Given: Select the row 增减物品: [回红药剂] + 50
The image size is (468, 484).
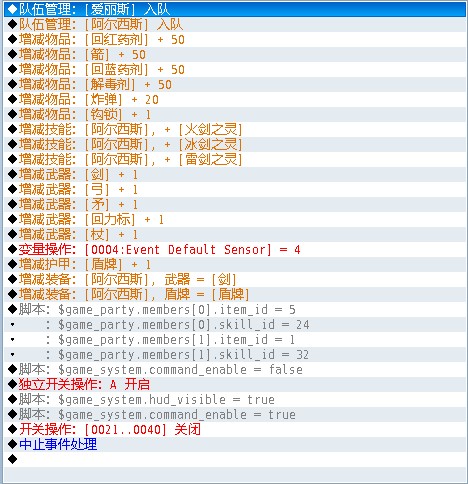Looking at the screenshot, I should click(235, 39).
